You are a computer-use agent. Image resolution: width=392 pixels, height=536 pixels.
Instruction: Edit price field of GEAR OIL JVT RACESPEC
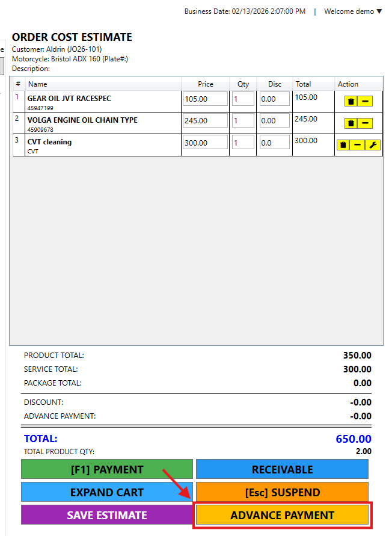tap(205, 99)
